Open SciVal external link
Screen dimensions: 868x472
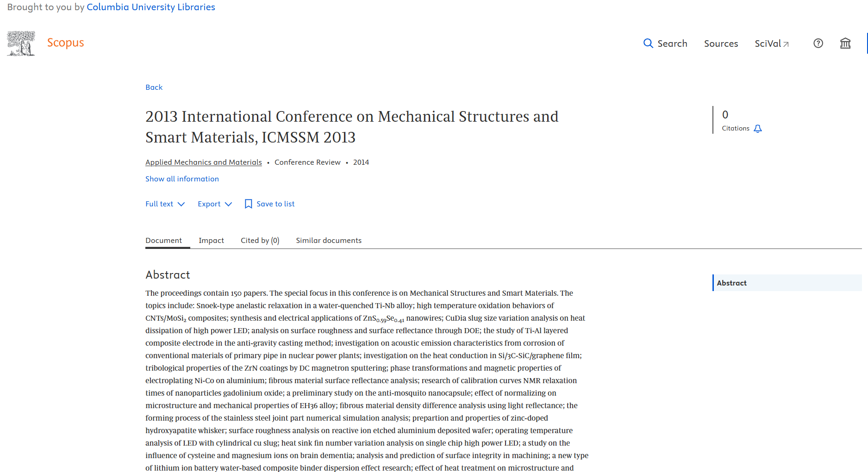tap(772, 43)
